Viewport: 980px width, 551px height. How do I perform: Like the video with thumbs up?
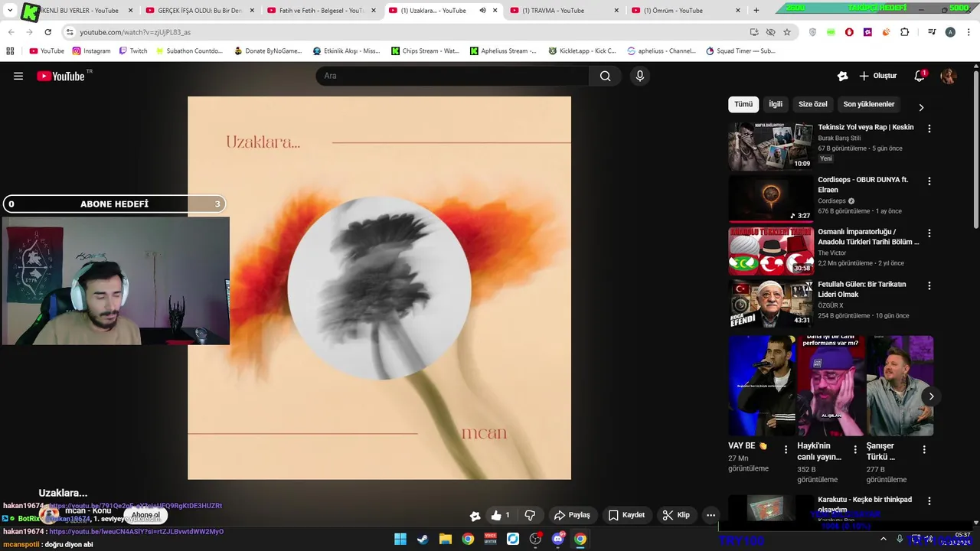point(500,515)
